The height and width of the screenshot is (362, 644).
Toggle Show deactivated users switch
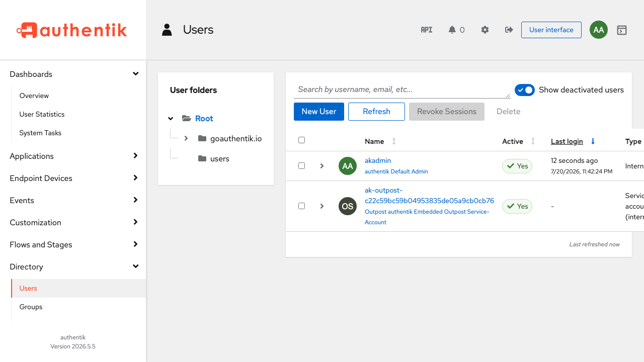[x=525, y=90]
